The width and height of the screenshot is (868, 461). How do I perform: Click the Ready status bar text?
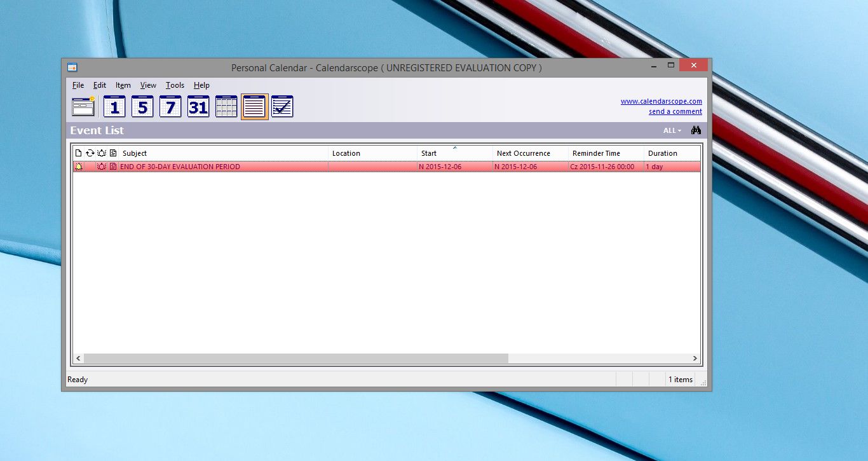78,380
